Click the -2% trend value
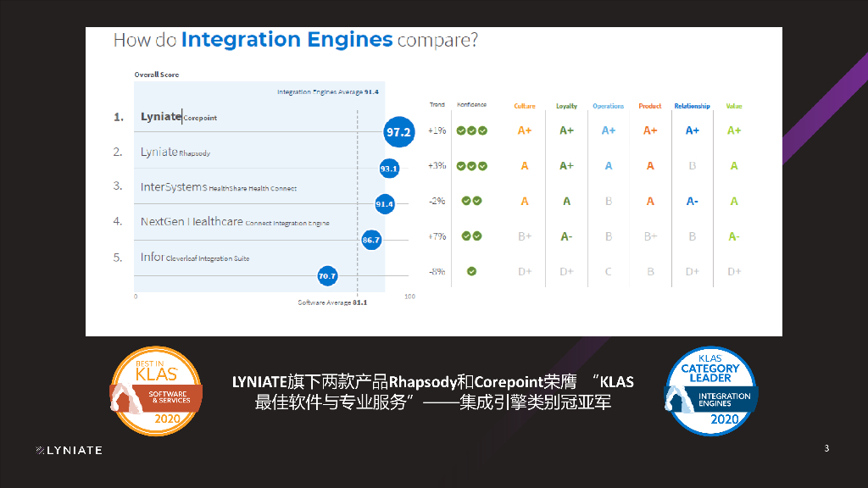Image resolution: width=868 pixels, height=488 pixels. click(437, 201)
